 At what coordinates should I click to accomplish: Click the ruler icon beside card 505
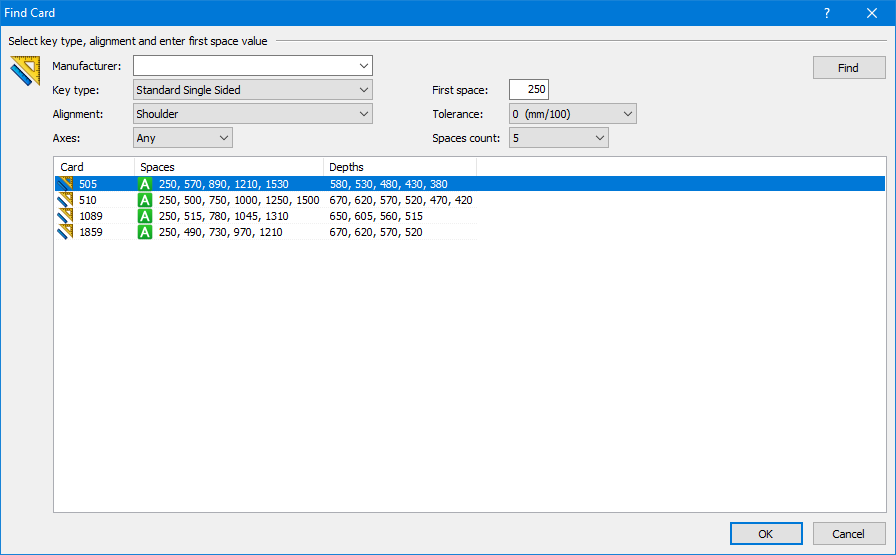pos(66,184)
